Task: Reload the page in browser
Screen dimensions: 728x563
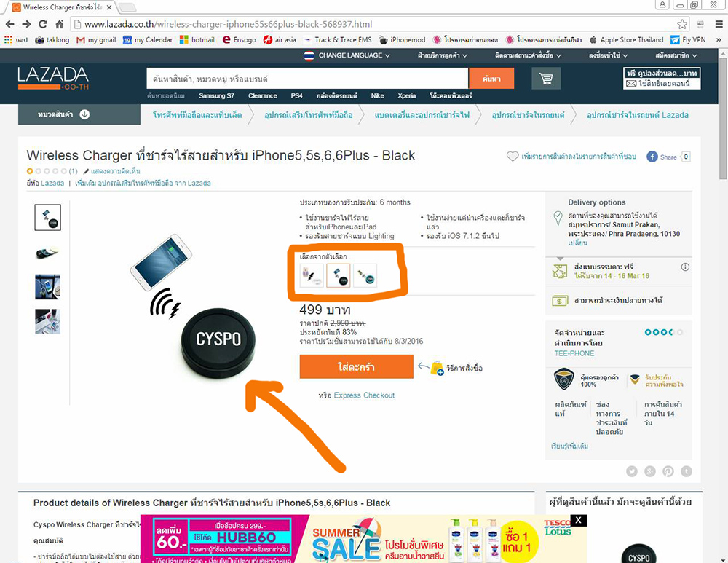Action: 43,24
